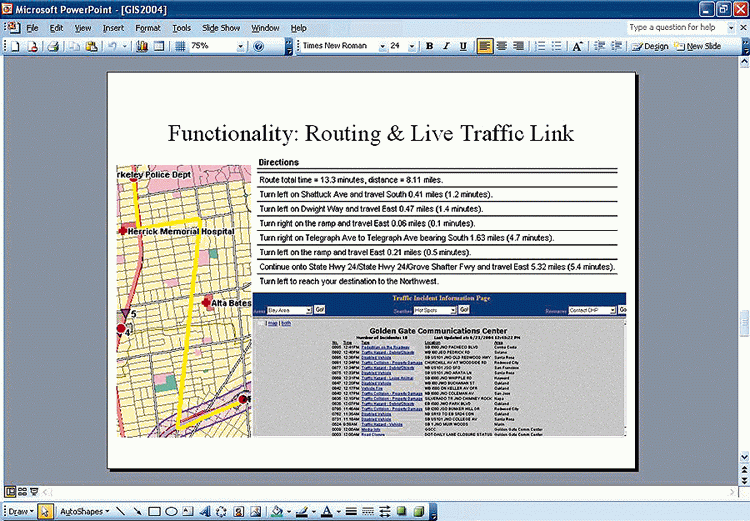Viewport: 750px width, 521px height.
Task: Click the Insert Picture icon
Action: [x=255, y=511]
